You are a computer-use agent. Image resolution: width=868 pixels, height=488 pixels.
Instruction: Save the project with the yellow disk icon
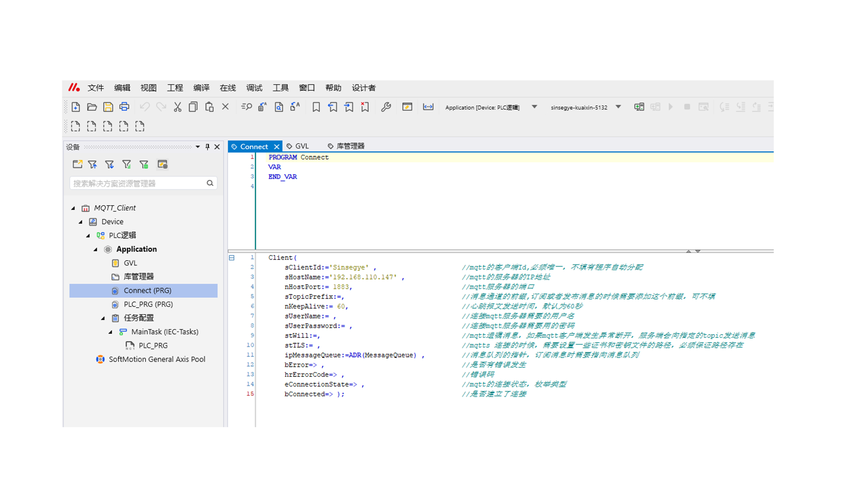tap(108, 107)
